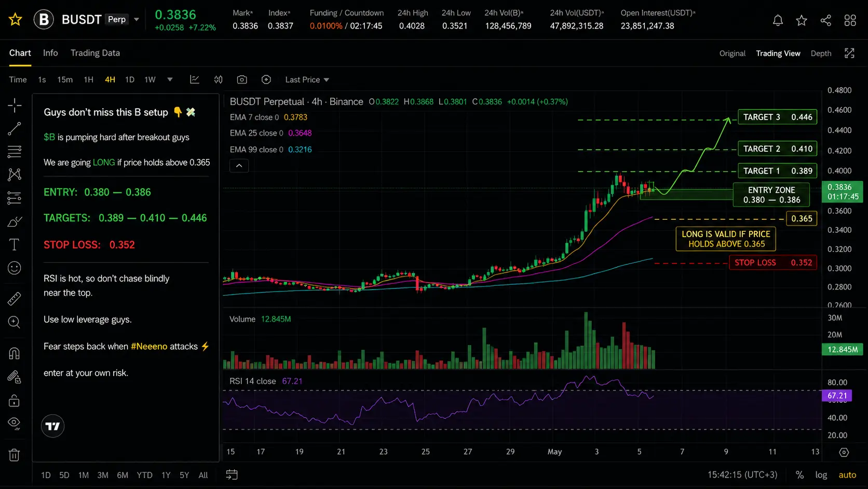Remove drawings with the trash icon
This screenshot has height=489, width=868.
coord(15,455)
